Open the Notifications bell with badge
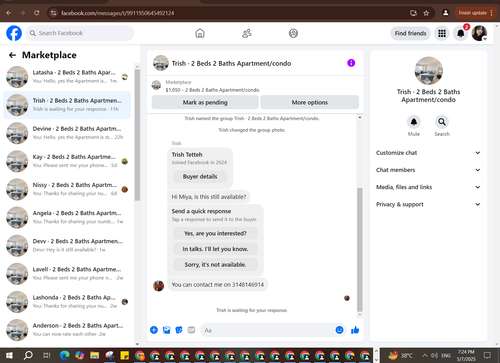This screenshot has height=363, width=500. click(x=461, y=33)
